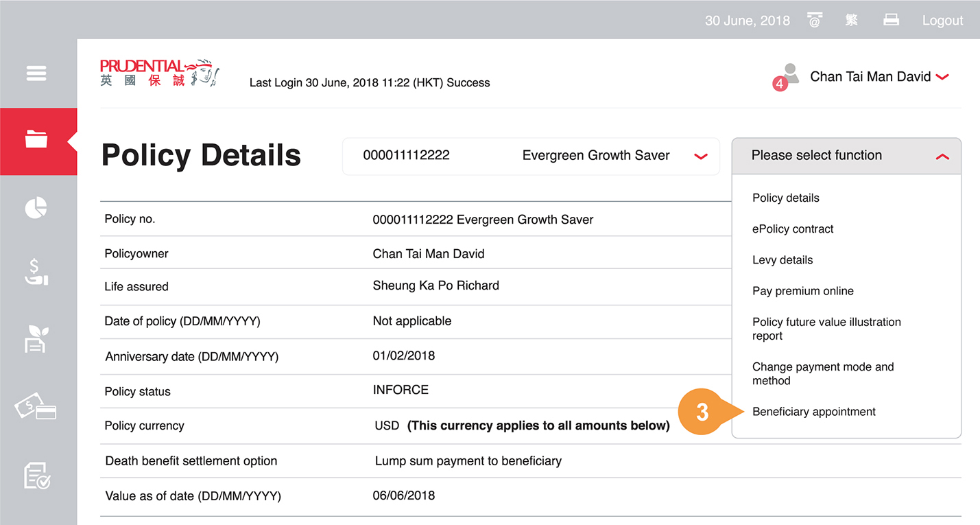Click Lump sum payment to beneficiary value
Screen dimensions: 980x525
[468, 461]
